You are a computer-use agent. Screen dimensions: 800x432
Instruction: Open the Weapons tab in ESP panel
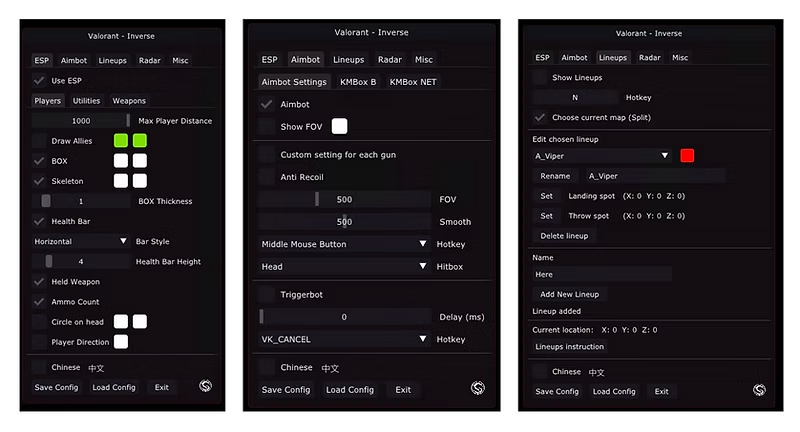click(129, 101)
